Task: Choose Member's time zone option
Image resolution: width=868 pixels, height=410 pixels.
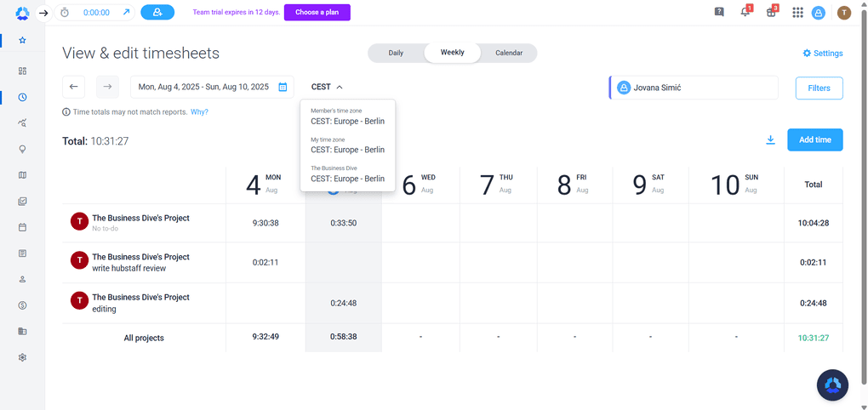Action: [x=348, y=117]
